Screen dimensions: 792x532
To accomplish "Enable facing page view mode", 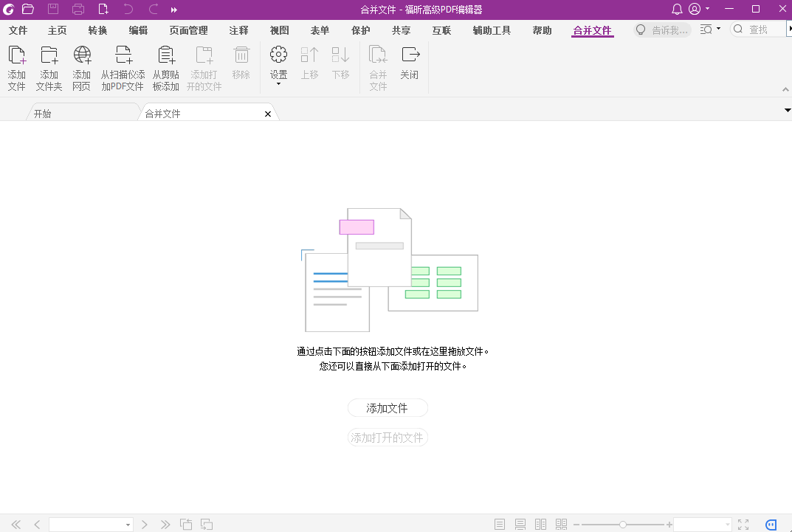I will pyautogui.click(x=540, y=524).
